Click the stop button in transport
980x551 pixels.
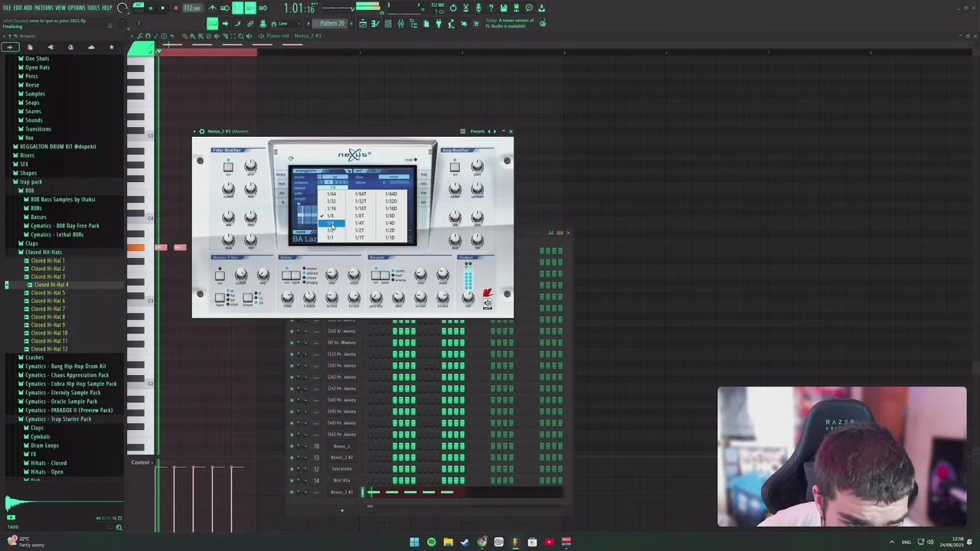pos(162,8)
